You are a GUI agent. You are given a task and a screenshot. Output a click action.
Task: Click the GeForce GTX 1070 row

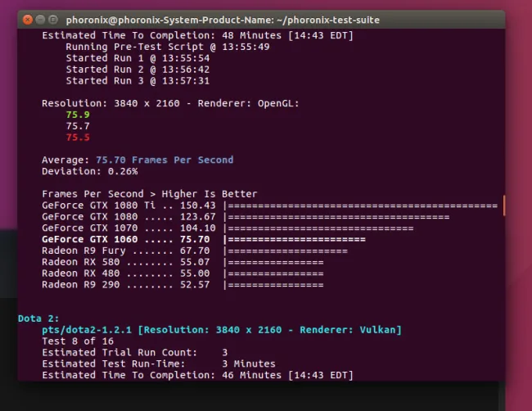coord(228,228)
